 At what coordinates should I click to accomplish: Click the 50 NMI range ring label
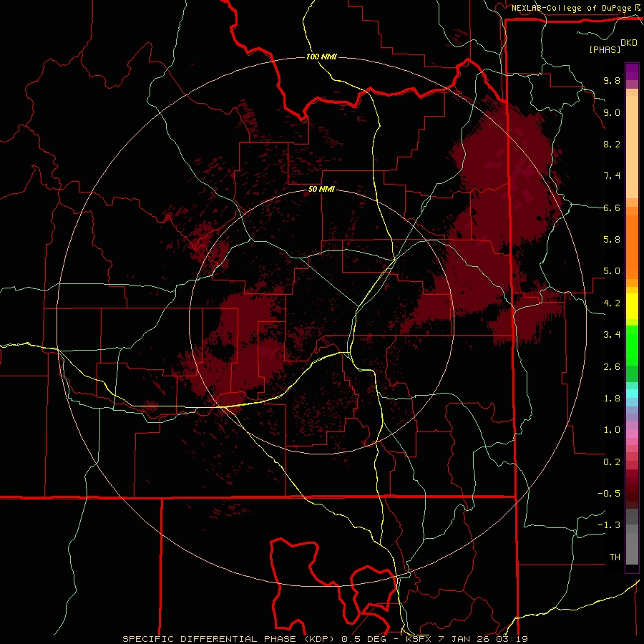(321, 190)
